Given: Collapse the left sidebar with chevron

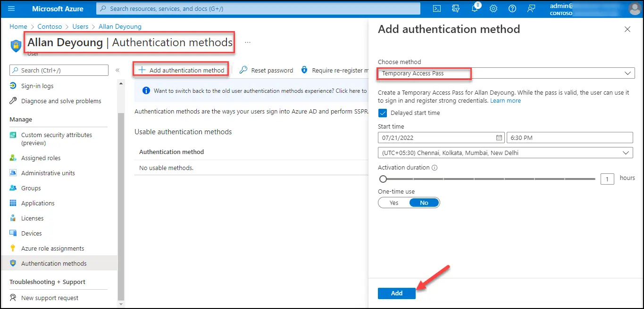Looking at the screenshot, I should (117, 70).
